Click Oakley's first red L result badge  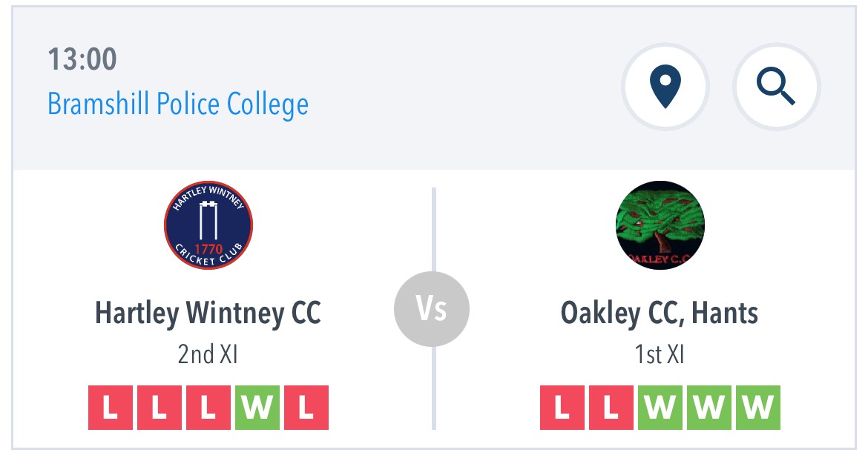pos(562,408)
